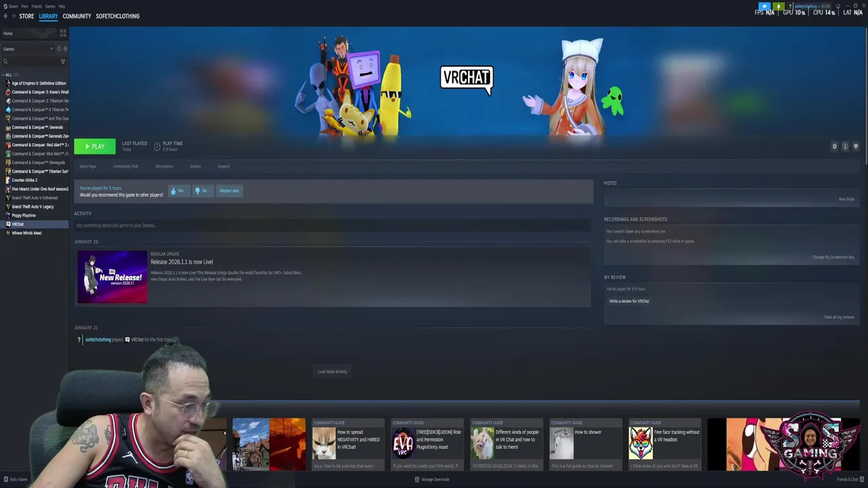Click Change My Screenshot Key
This screenshot has height=488, width=868.
[x=833, y=258]
